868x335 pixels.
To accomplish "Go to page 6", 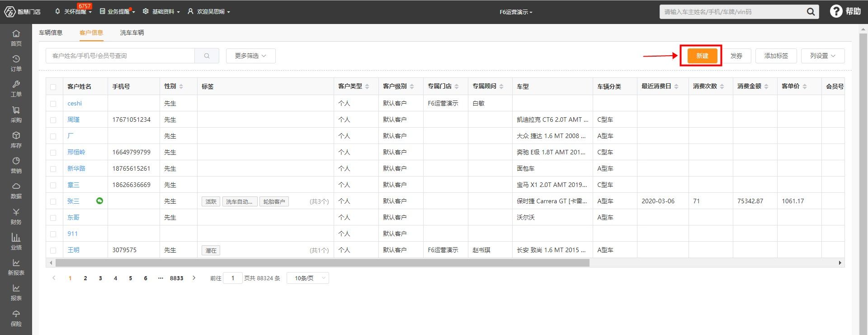I will coord(146,278).
